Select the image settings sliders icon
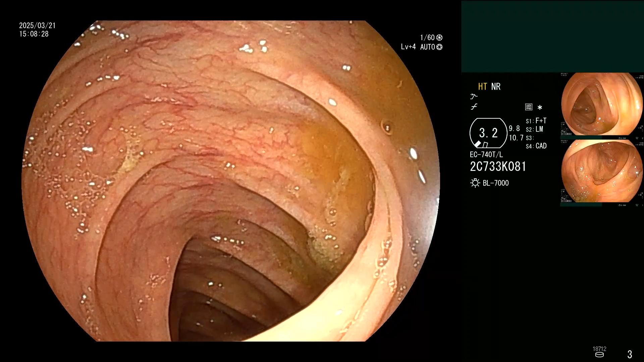Image resolution: width=644 pixels, height=362 pixels. (x=529, y=107)
